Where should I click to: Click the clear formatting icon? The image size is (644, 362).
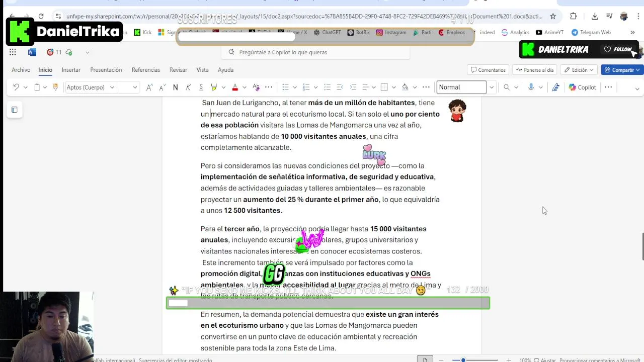[256, 87]
